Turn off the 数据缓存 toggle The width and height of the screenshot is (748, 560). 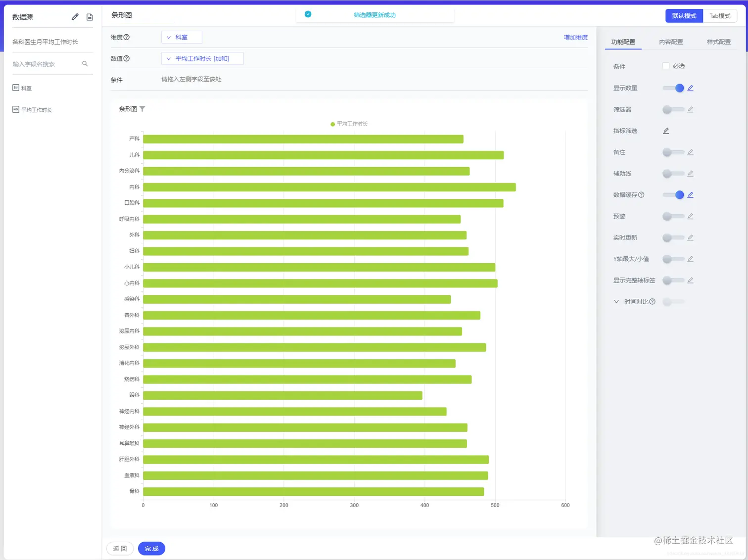[x=674, y=195]
